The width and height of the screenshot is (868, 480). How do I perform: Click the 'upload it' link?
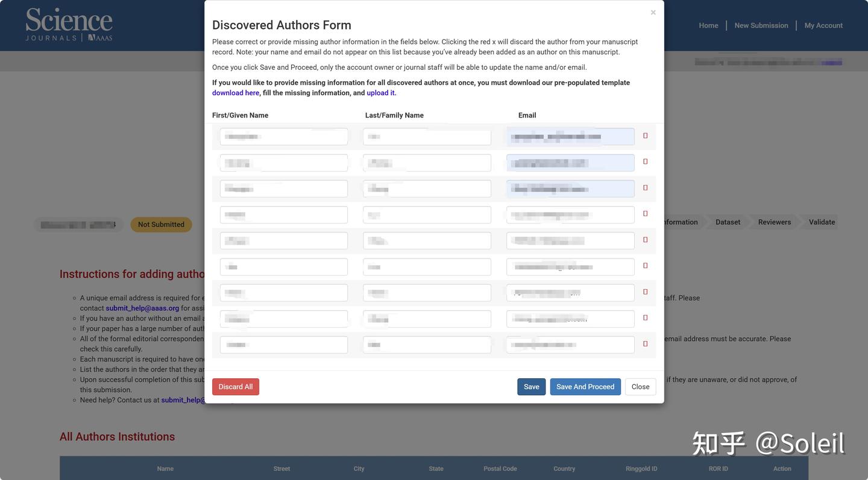380,93
